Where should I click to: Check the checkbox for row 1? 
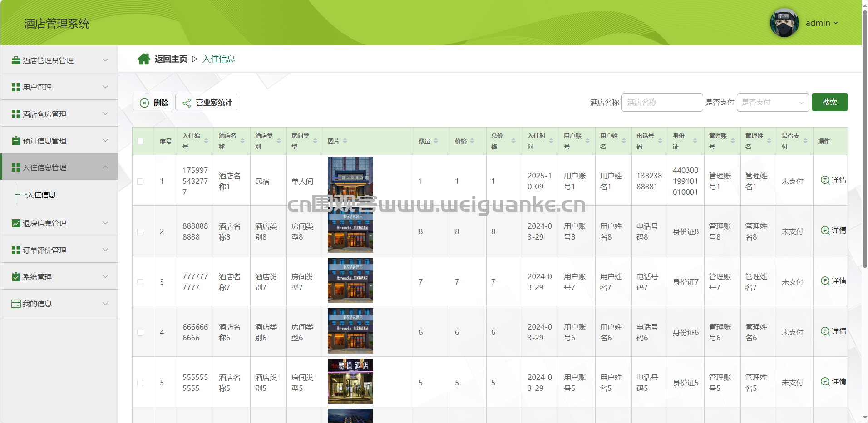tap(140, 182)
